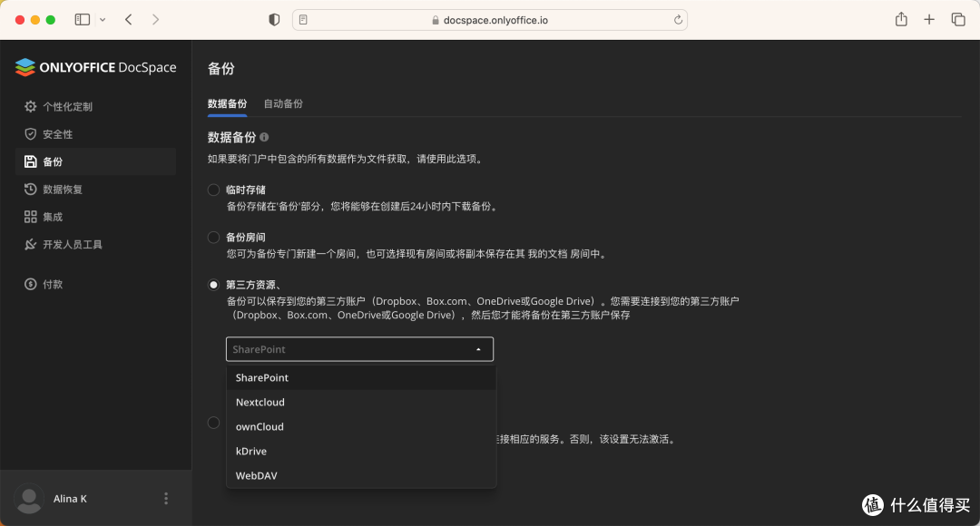This screenshot has height=526, width=980.
Task: Click the save disk icon beside 备份
Action: pyautogui.click(x=30, y=161)
